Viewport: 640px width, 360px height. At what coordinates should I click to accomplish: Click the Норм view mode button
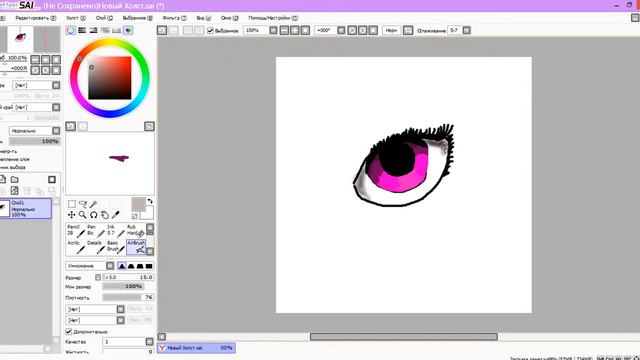pyautogui.click(x=391, y=30)
